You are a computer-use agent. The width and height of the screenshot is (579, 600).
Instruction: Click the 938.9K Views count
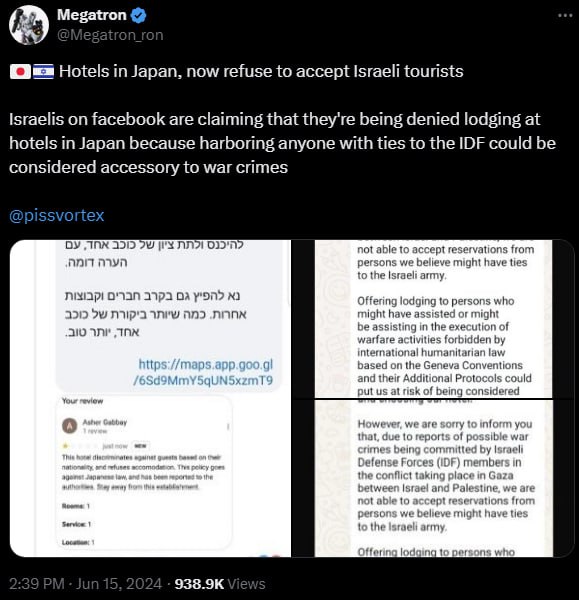(x=220, y=584)
